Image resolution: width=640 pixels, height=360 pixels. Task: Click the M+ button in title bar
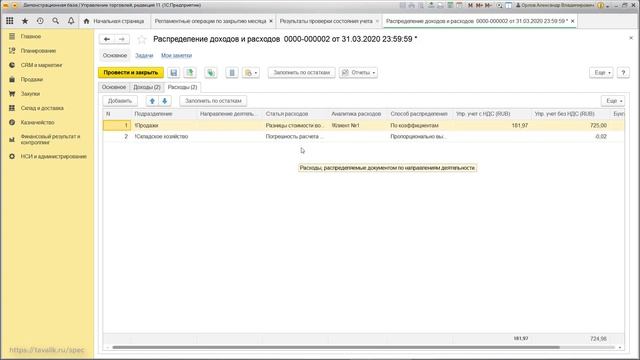tap(479, 5)
